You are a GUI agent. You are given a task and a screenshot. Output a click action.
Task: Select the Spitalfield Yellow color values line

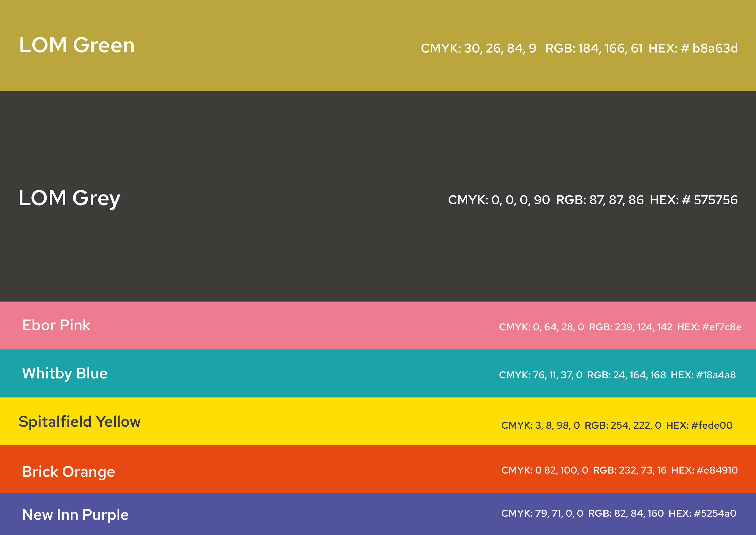[x=617, y=426]
